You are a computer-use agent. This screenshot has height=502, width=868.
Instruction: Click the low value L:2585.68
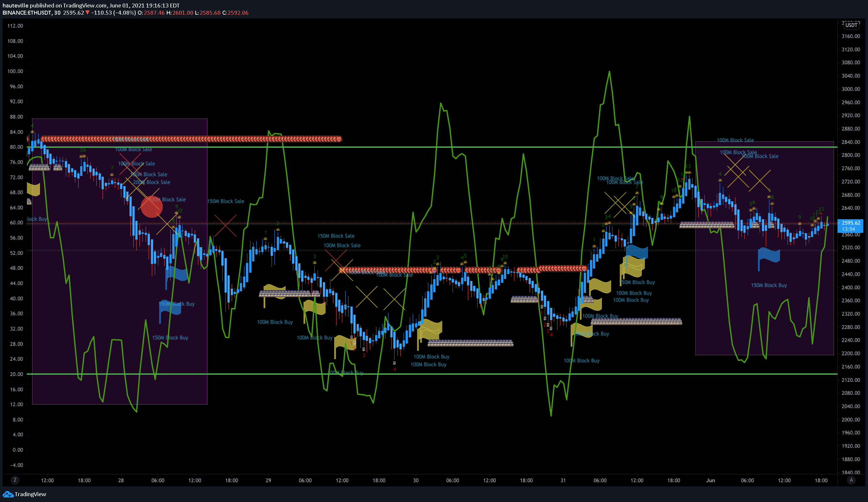click(208, 13)
